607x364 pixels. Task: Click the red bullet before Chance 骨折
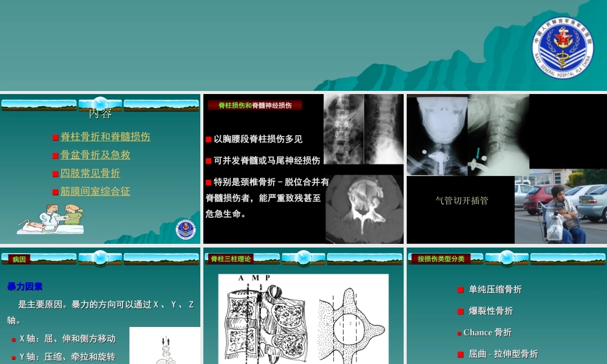tap(459, 332)
